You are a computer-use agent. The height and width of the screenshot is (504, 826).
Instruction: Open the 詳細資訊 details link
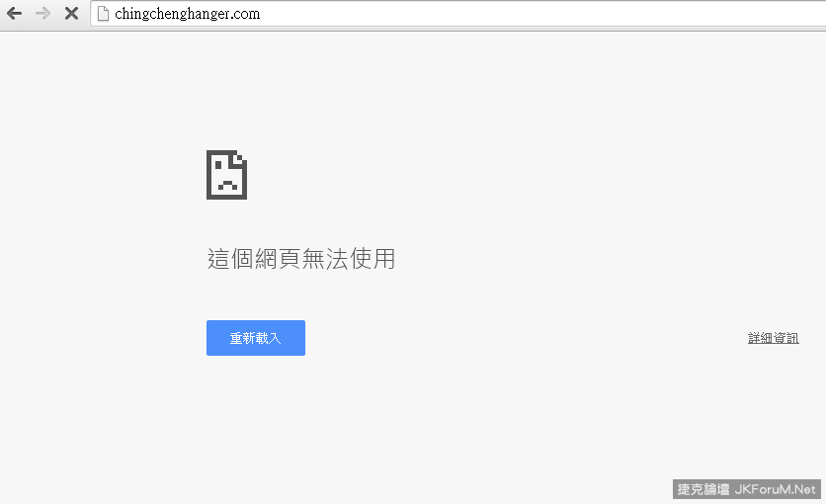[773, 338]
